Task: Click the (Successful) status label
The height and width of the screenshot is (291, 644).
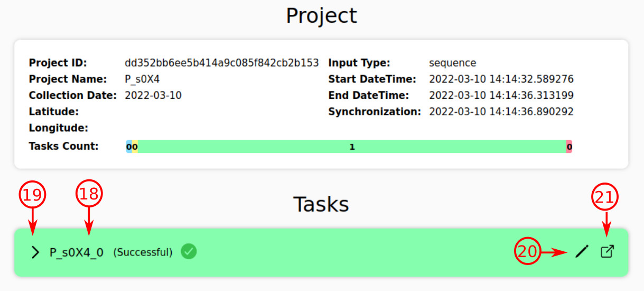Action: 143,252
